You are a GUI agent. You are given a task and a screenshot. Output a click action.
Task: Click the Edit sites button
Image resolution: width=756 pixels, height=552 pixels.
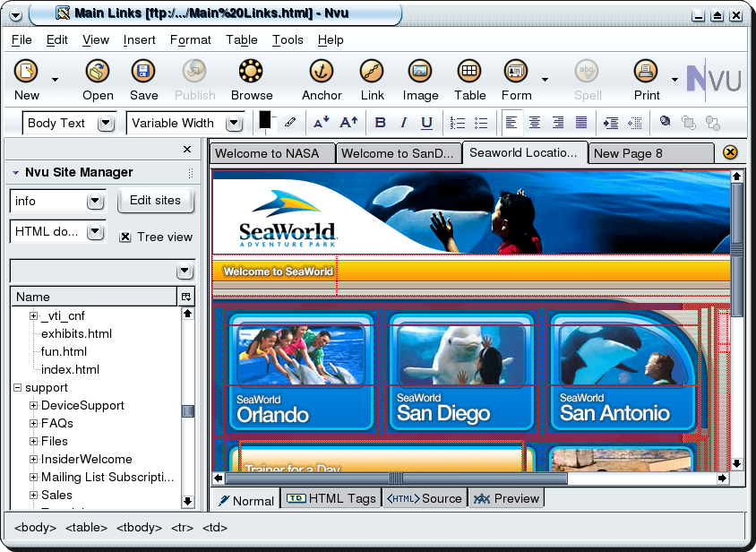(x=155, y=200)
